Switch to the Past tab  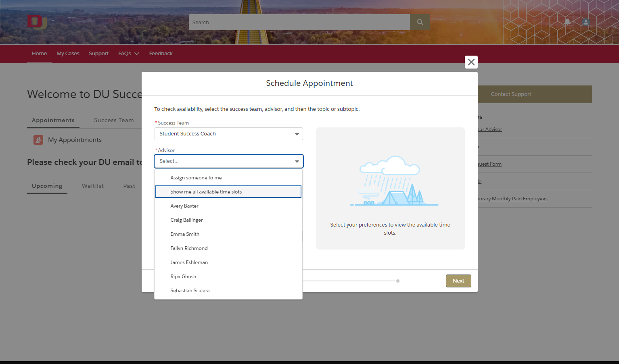(129, 186)
